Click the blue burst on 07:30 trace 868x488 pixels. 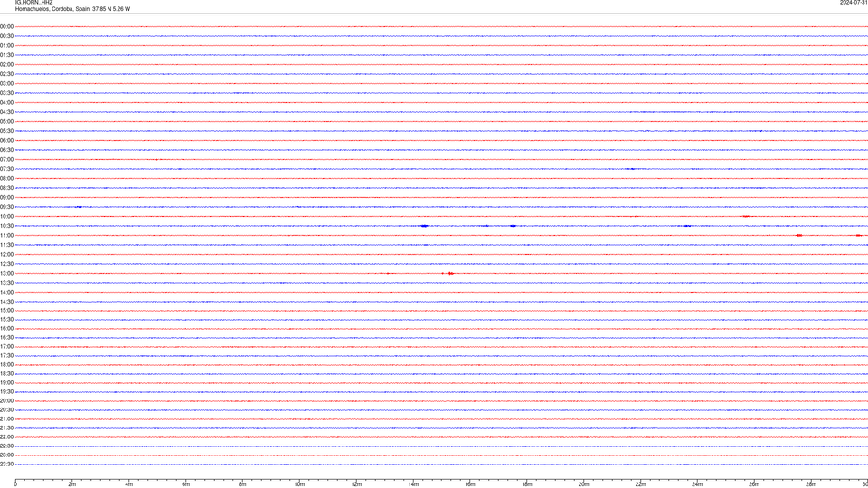pyautogui.click(x=632, y=169)
